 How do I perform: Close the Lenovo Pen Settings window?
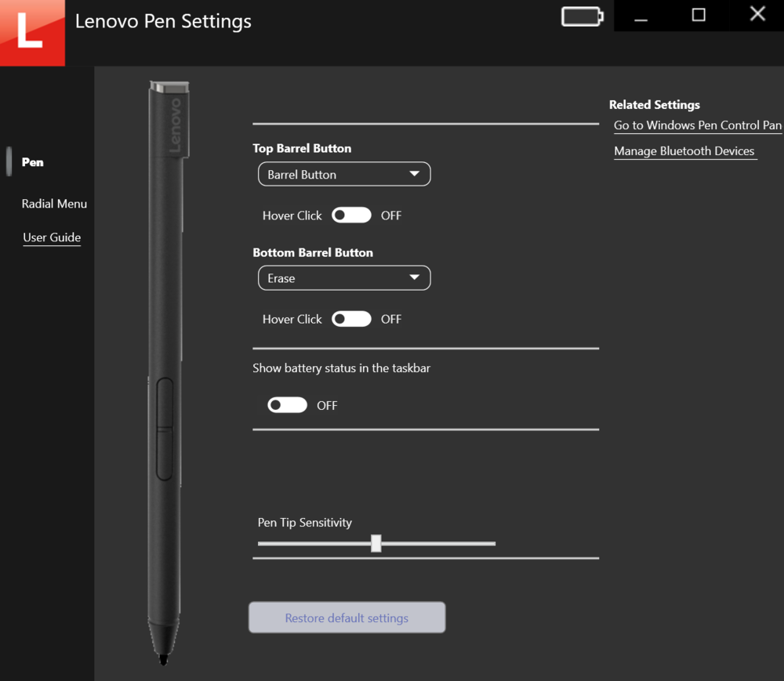(x=757, y=14)
